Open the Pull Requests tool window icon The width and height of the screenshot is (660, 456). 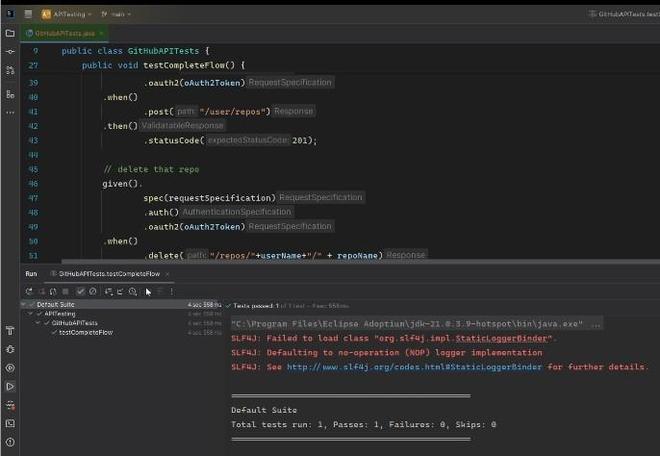point(10,70)
